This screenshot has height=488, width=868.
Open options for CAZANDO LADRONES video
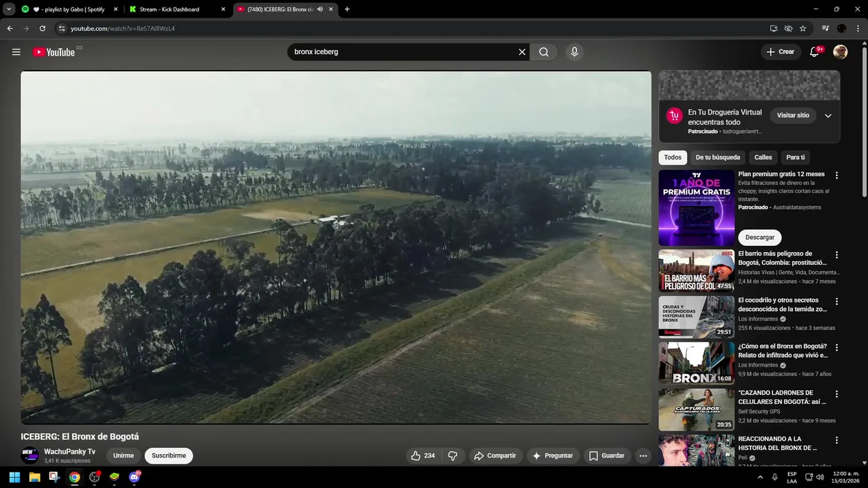[836, 393]
